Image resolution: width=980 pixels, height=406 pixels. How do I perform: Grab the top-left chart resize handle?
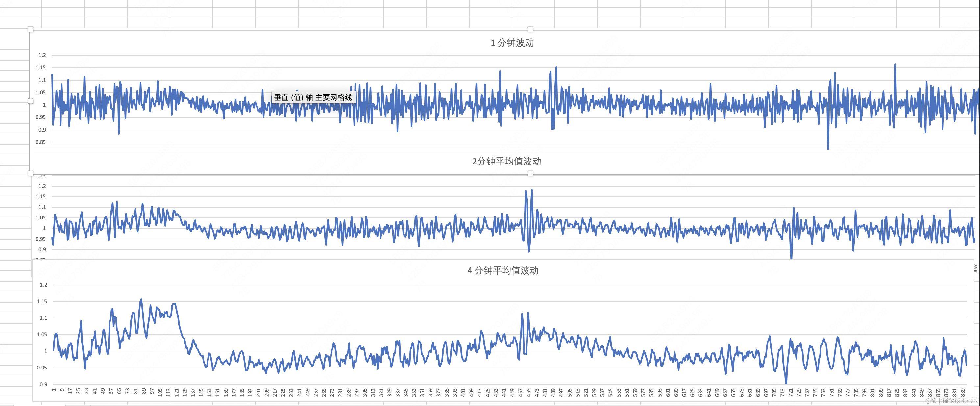coord(31,29)
